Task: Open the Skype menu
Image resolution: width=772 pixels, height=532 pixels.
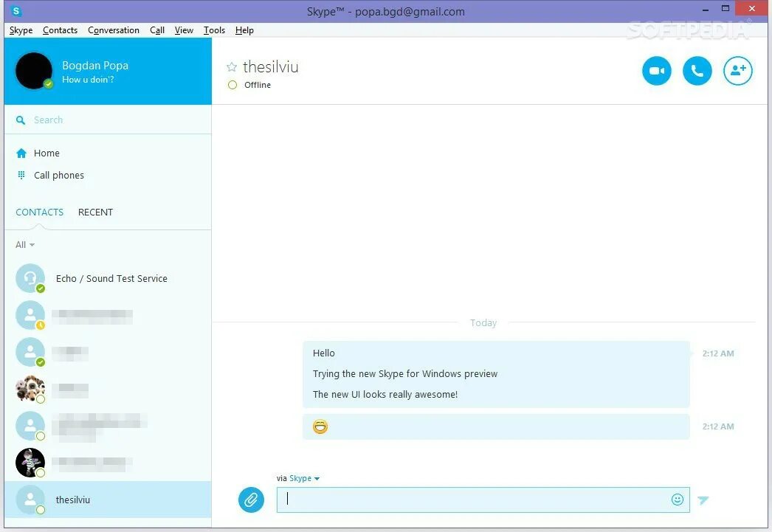Action: [21, 30]
